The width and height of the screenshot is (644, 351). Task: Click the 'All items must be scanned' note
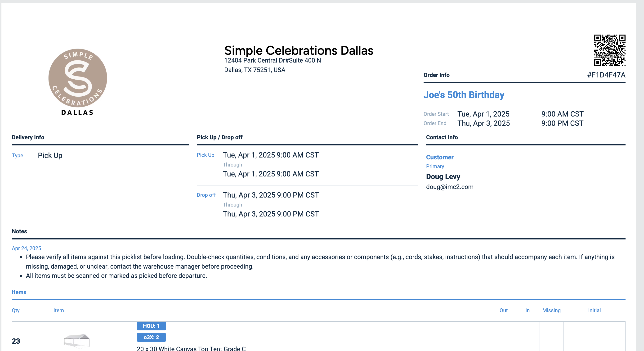[116, 275]
